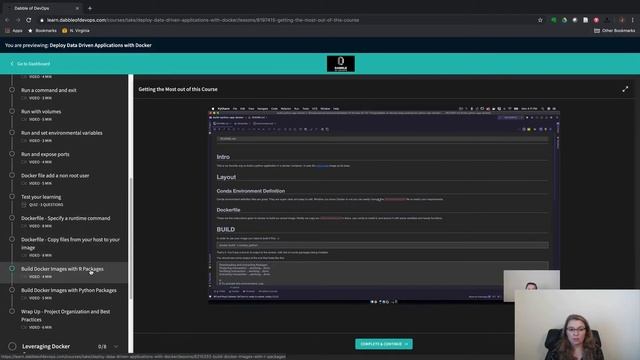The height and width of the screenshot is (360, 640).
Task: Reload the page with the refresh icon
Action: (29, 20)
